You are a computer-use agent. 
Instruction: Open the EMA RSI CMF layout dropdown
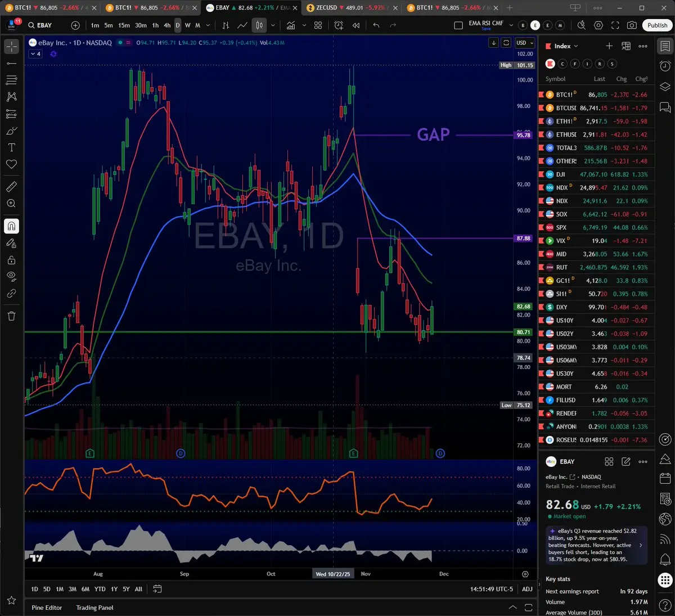tap(511, 25)
